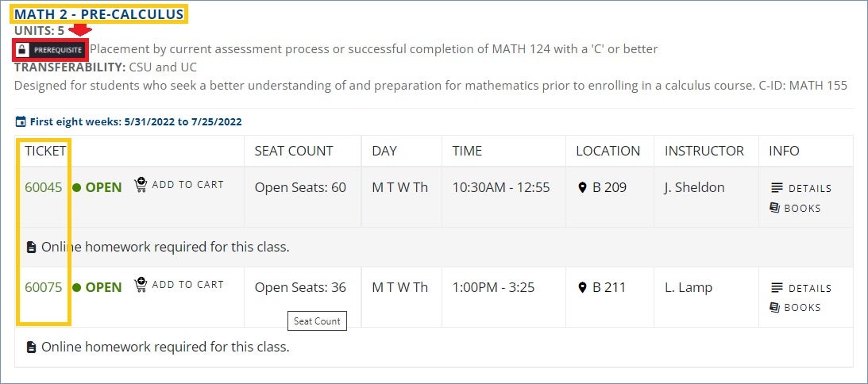The height and width of the screenshot is (384, 868).
Task: Click the cart icon for ticket 60045
Action: (141, 185)
